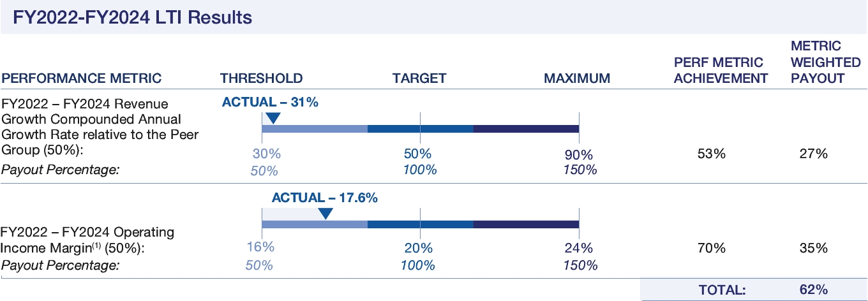
Task: Click the MAXIMUM column header
Action: point(577,78)
